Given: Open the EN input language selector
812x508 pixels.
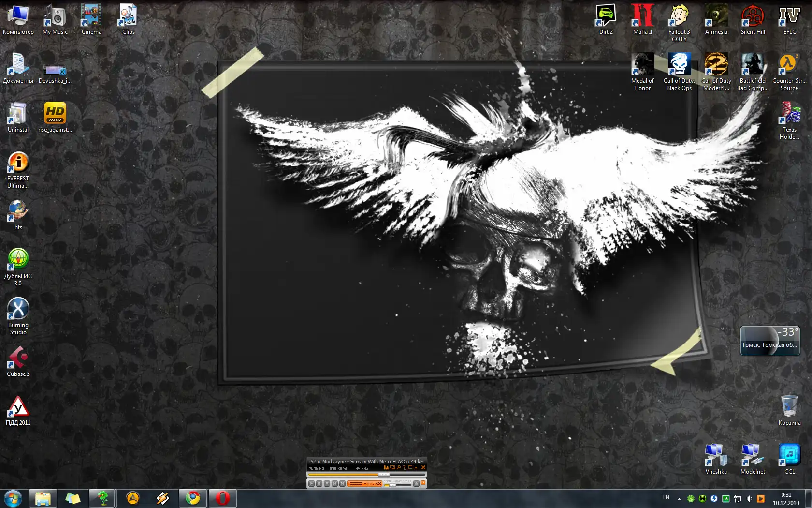Looking at the screenshot, I should [666, 498].
